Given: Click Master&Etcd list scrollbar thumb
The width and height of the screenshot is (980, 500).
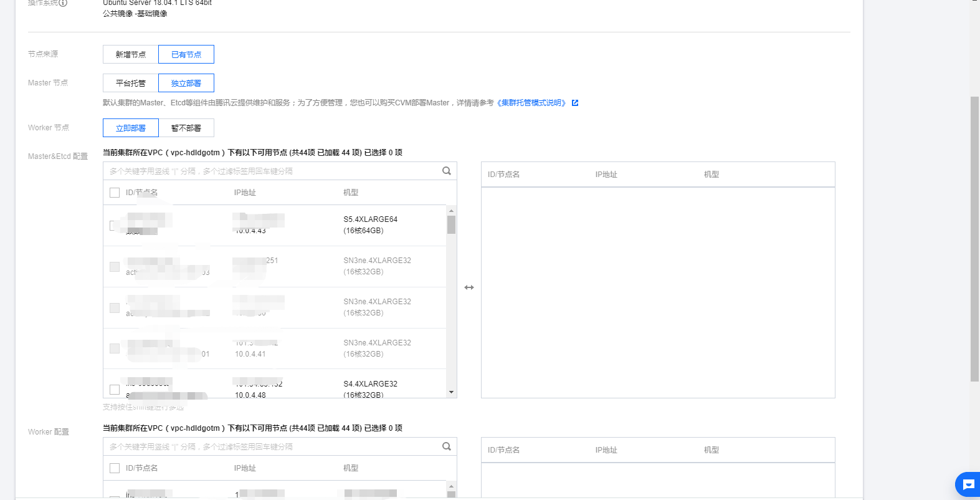Looking at the screenshot, I should pyautogui.click(x=451, y=224).
